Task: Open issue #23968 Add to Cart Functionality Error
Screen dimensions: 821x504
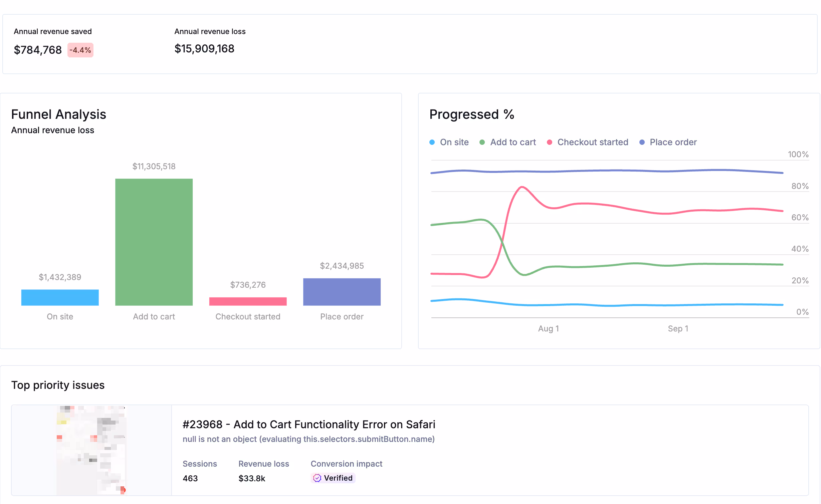Action: (309, 424)
